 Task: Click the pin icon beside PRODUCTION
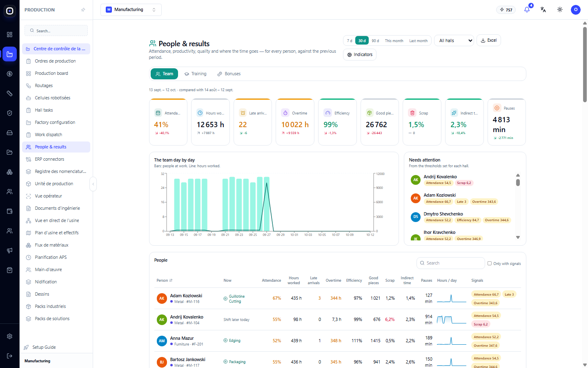pyautogui.click(x=83, y=10)
